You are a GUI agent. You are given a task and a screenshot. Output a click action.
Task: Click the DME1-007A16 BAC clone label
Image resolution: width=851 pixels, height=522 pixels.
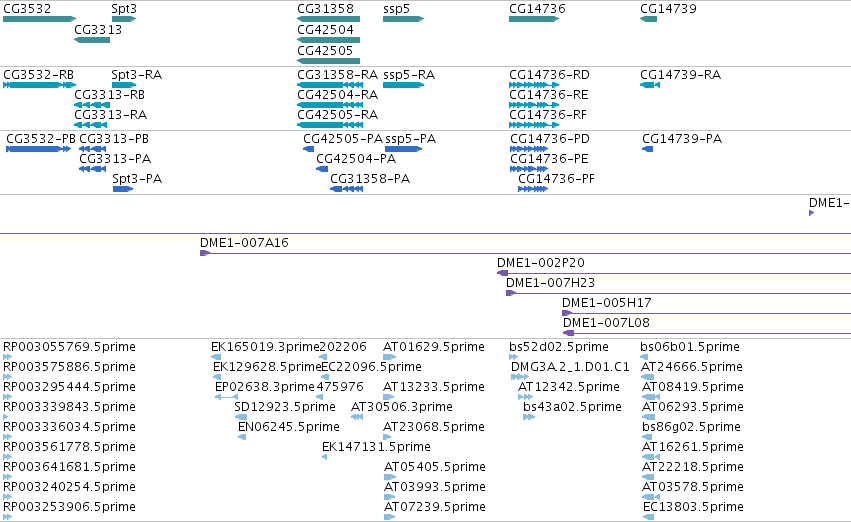244,243
